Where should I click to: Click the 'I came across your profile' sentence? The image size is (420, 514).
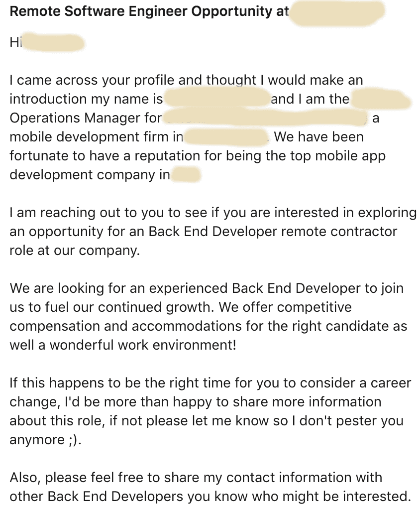[186, 80]
